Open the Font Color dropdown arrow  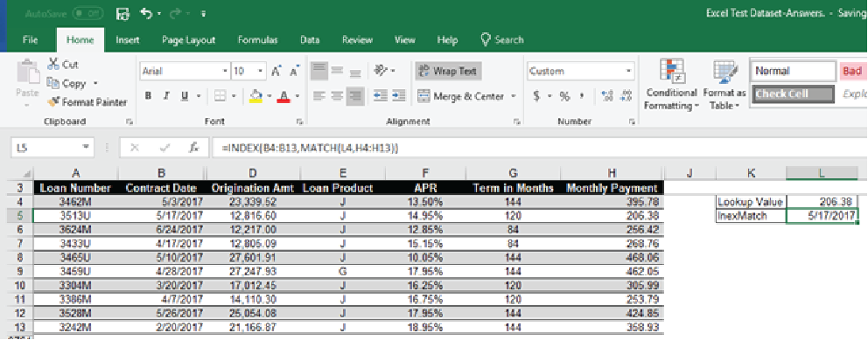[x=297, y=96]
